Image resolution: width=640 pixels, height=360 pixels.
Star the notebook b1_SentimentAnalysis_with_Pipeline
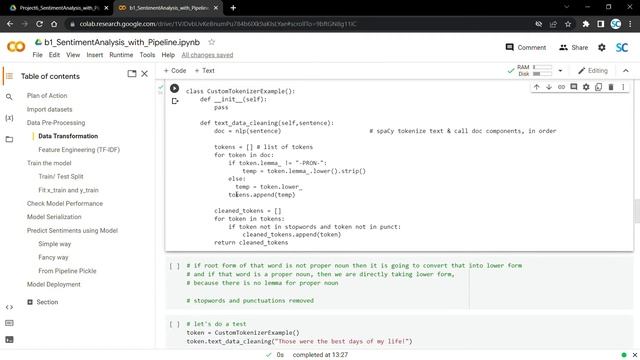pos(211,42)
